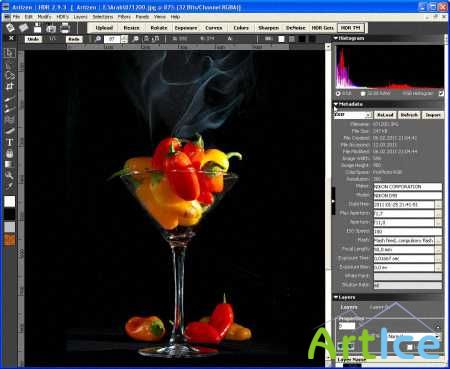Click the Model metadata input field

[x=408, y=196]
